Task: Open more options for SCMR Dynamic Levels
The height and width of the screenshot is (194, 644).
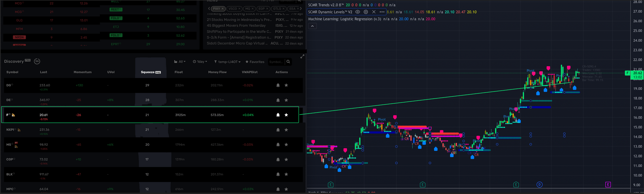Action: pos(382,12)
